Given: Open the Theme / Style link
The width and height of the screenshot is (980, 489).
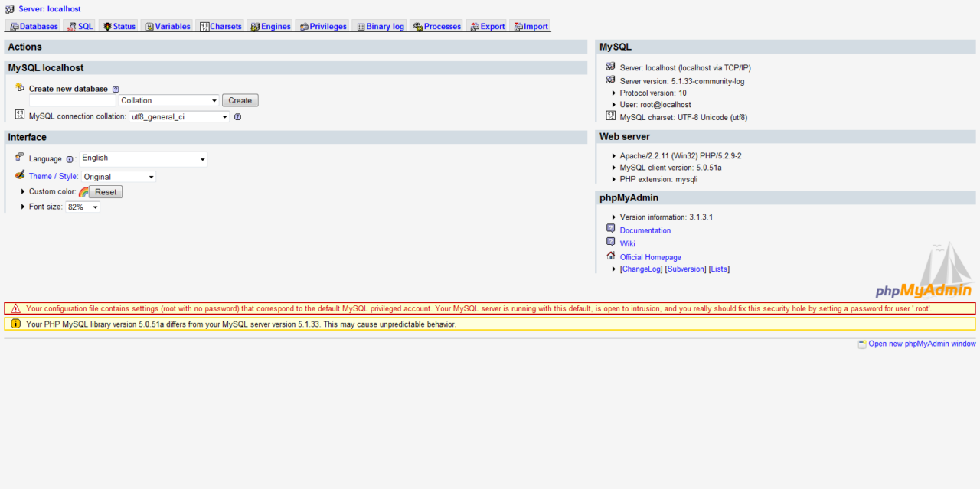Looking at the screenshot, I should click(54, 177).
